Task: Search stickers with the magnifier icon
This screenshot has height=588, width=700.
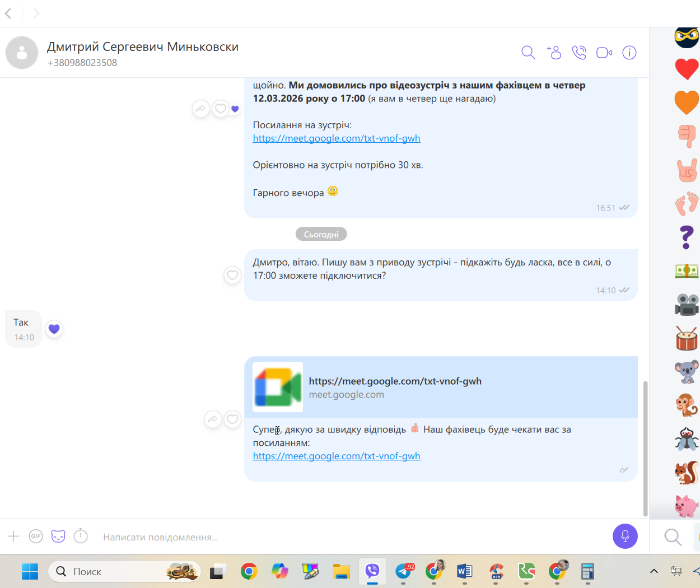Action: [673, 538]
